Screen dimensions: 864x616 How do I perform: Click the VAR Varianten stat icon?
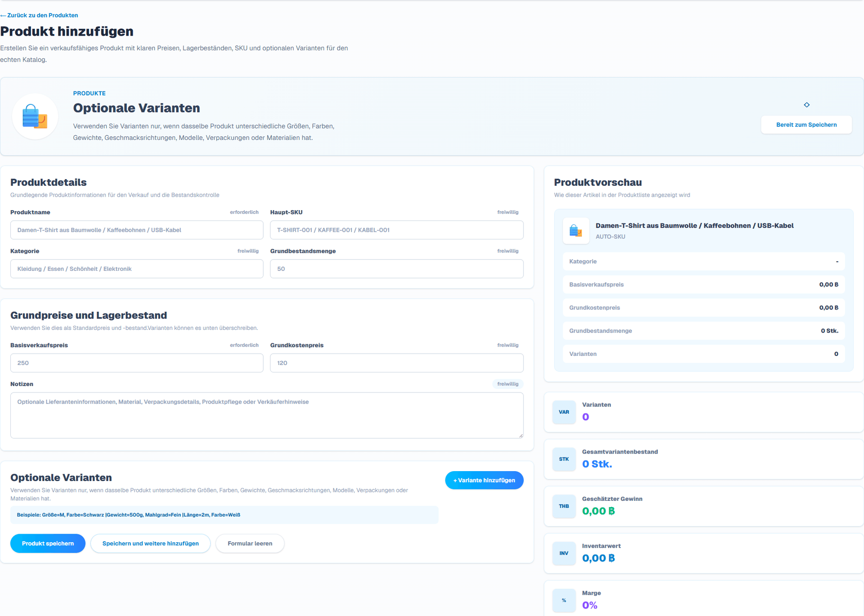pyautogui.click(x=564, y=412)
